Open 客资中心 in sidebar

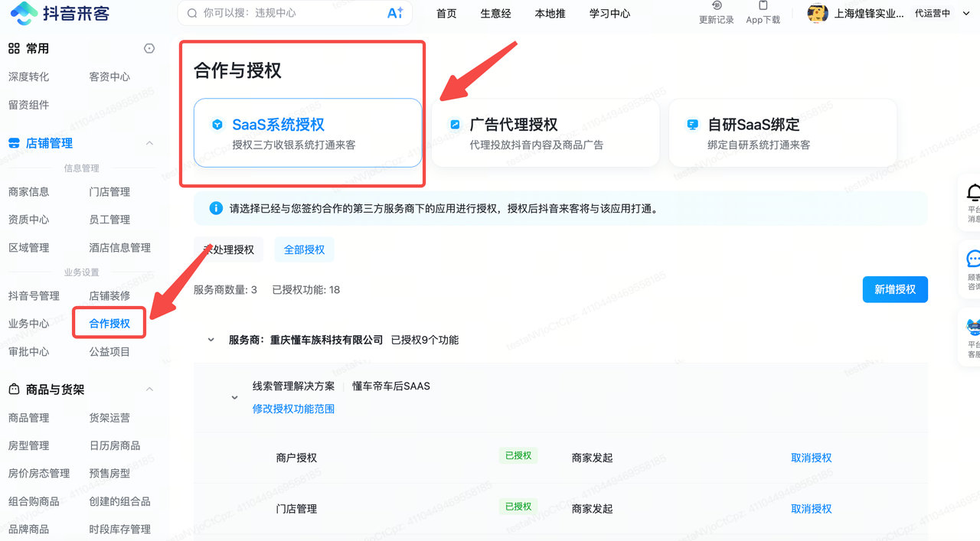(109, 77)
